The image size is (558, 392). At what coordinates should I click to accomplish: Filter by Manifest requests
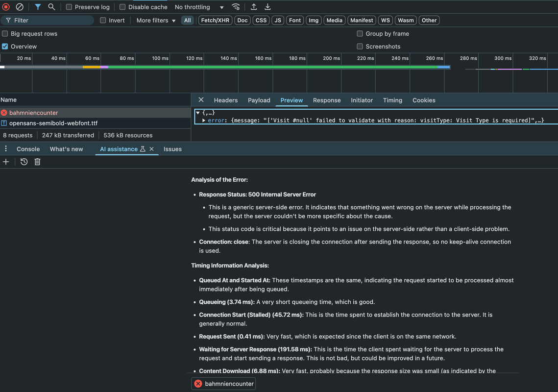pos(362,20)
